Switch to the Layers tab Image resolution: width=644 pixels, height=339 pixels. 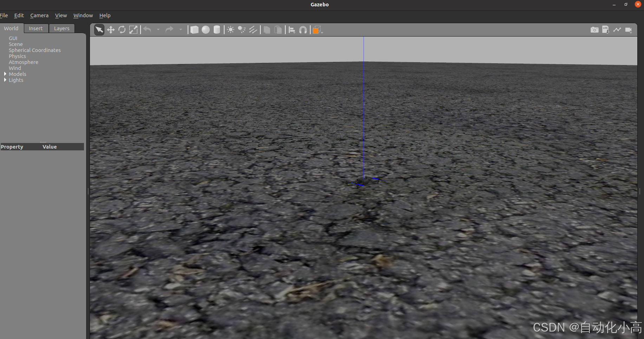[x=62, y=28]
